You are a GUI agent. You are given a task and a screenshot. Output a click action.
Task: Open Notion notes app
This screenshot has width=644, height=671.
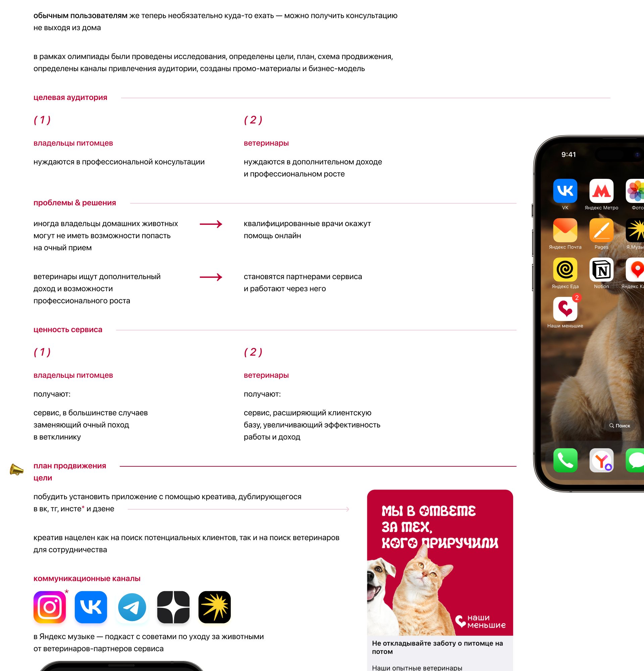[601, 272]
